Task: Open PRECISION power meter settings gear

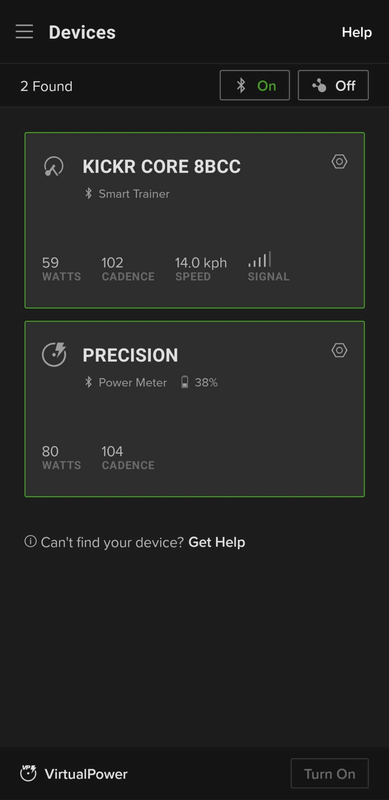Action: tap(339, 350)
